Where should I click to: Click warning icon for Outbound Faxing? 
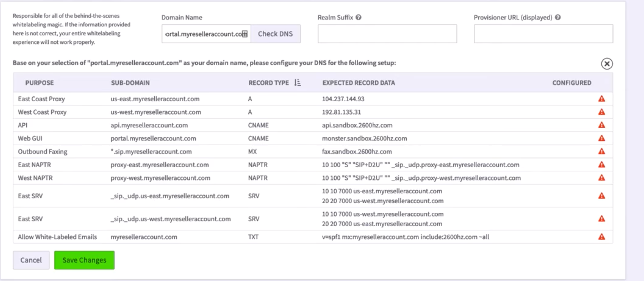pos(602,152)
